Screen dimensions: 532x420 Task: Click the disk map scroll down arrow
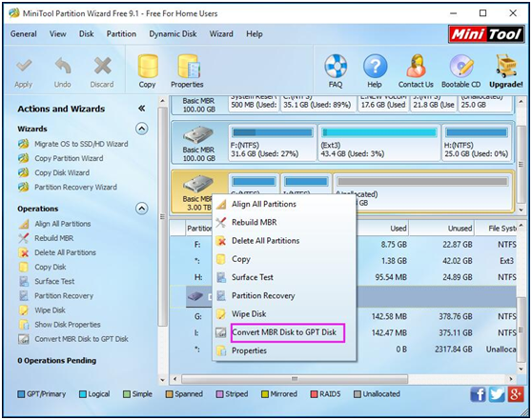[521, 210]
